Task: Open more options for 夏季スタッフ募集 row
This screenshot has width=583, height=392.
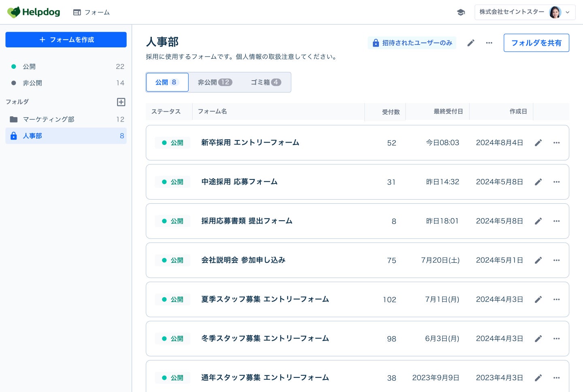Action: [556, 300]
